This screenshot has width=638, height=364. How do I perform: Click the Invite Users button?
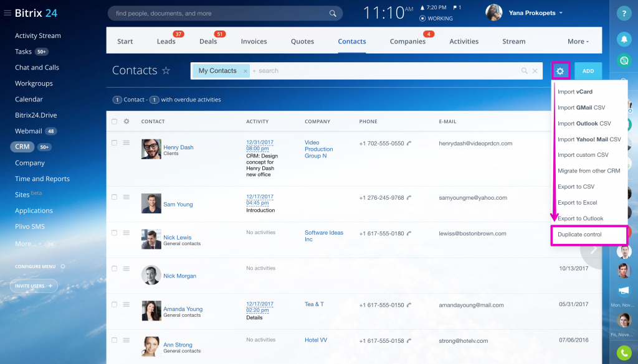pyautogui.click(x=34, y=286)
